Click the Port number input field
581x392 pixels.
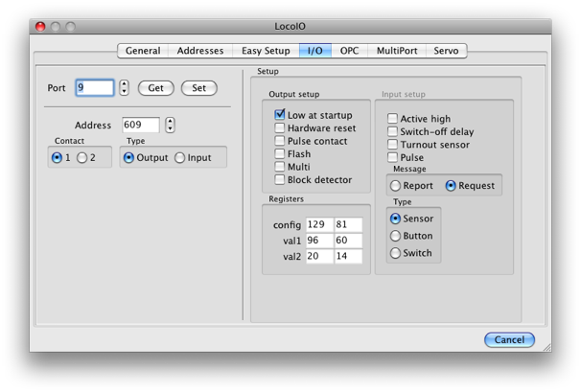(x=95, y=88)
